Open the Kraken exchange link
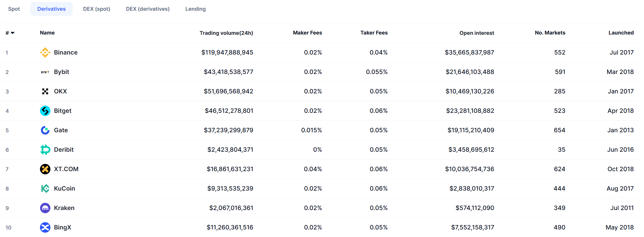The width and height of the screenshot is (644, 237). click(64, 208)
